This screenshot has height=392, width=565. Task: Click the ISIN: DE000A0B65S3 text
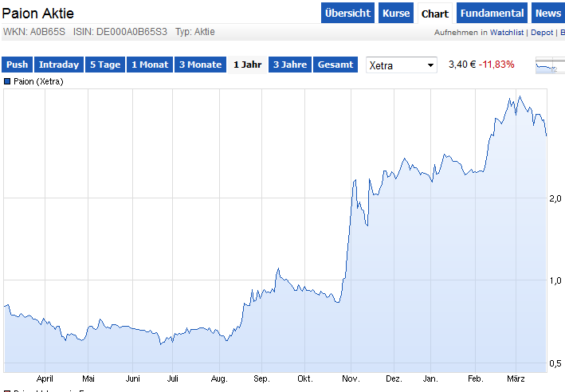click(120, 32)
